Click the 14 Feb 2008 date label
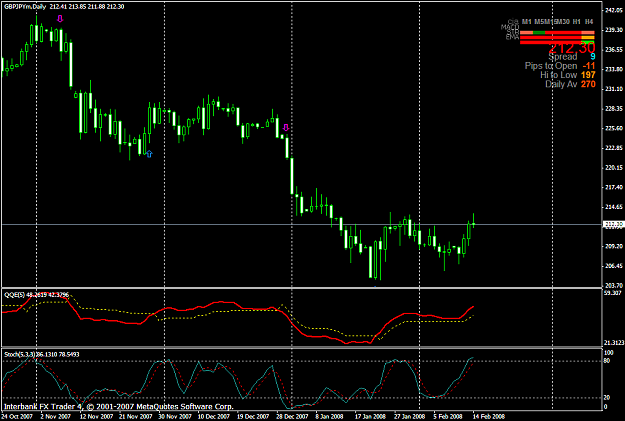 coord(489,417)
